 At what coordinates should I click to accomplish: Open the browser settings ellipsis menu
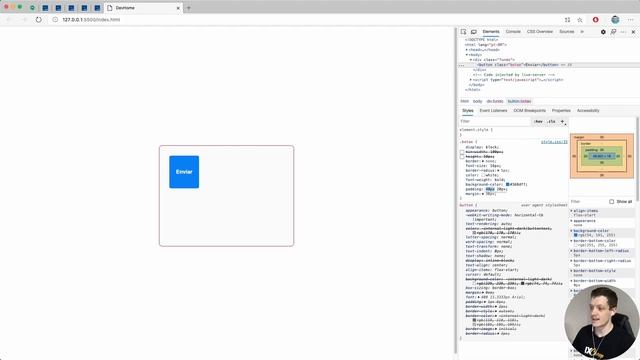point(631,20)
